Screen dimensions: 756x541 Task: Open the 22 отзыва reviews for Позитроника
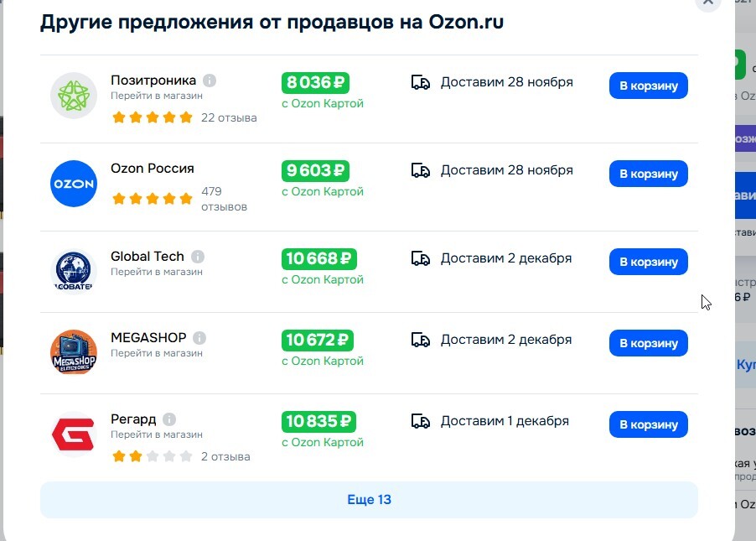229,117
